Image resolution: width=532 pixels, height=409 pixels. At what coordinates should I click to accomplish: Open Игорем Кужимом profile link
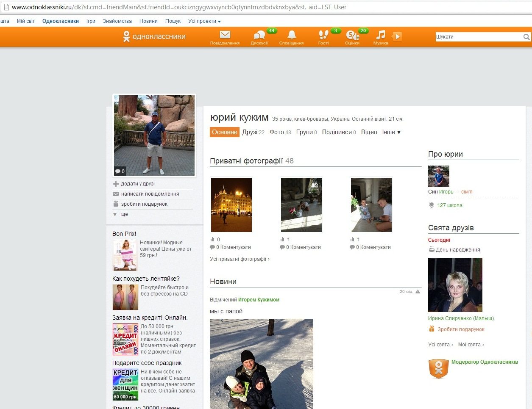coord(259,300)
